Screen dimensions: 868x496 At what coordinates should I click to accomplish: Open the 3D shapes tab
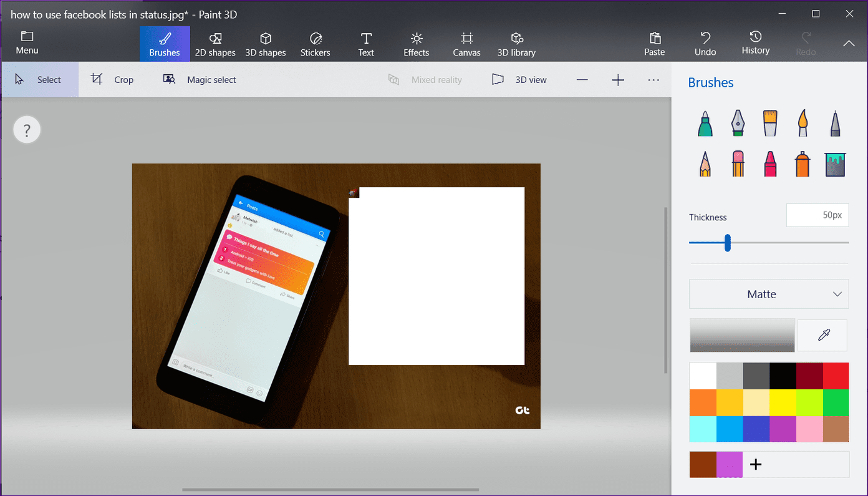tap(266, 44)
